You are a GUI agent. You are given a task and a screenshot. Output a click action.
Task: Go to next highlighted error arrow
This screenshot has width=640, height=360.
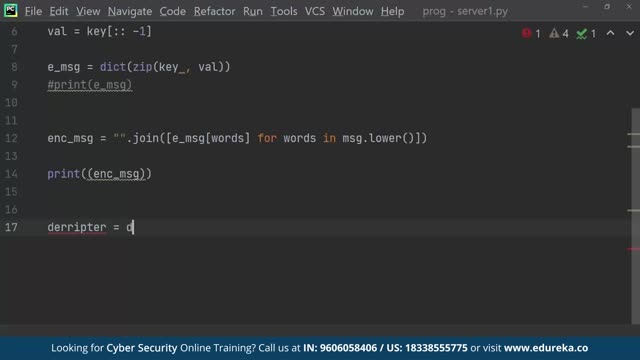[630, 33]
